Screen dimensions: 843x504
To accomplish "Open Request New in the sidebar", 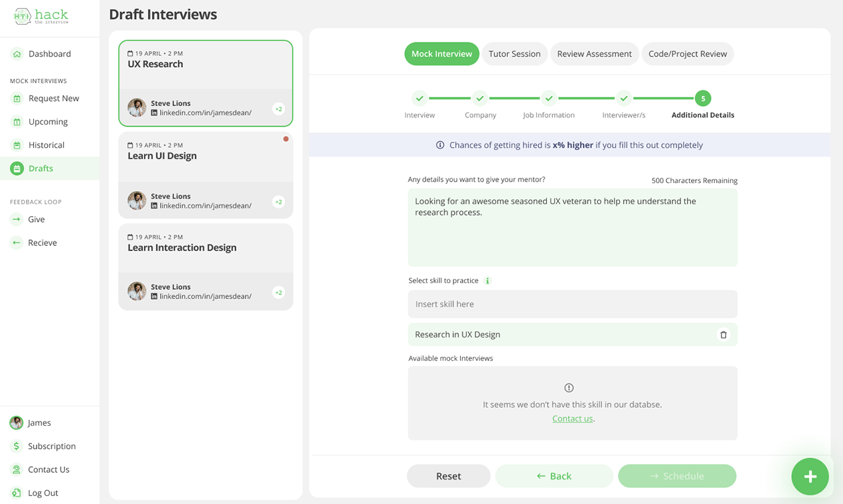I will tap(53, 98).
